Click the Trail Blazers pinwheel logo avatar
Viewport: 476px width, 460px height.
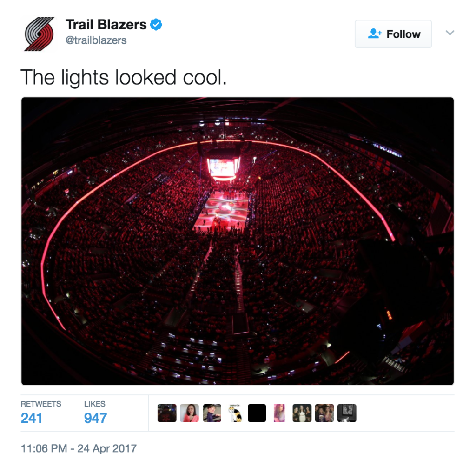pyautogui.click(x=39, y=34)
